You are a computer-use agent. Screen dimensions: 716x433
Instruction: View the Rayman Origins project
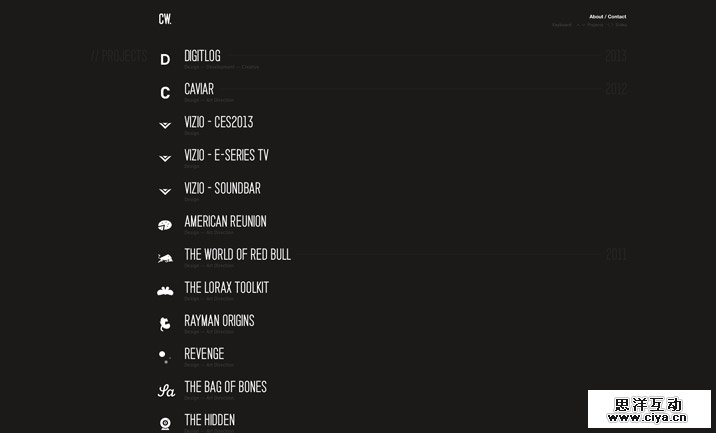pyautogui.click(x=219, y=320)
